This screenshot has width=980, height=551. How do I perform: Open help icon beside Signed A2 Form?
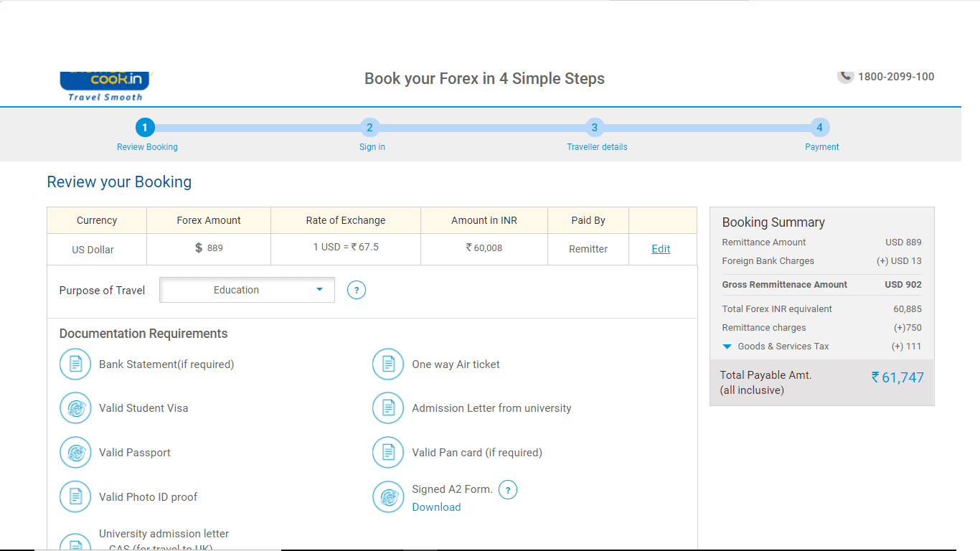[x=508, y=490]
